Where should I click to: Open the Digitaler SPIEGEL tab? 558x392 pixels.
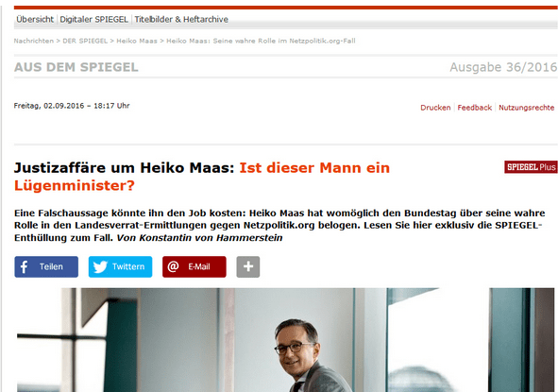point(94,19)
